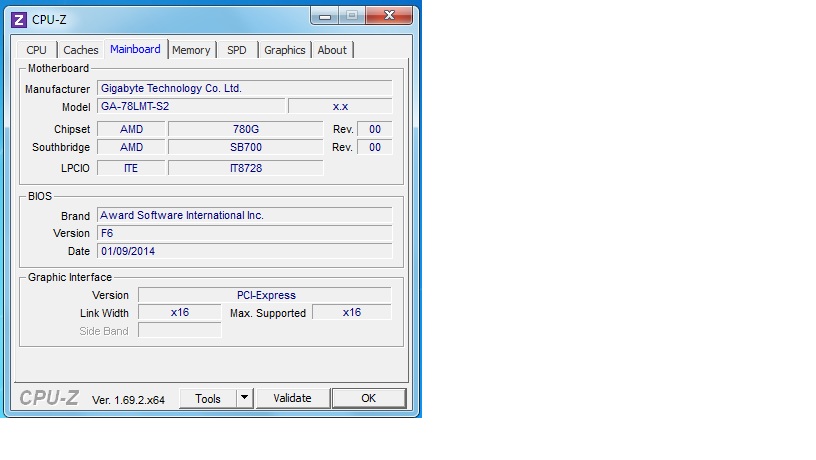Select the Mainboard tab

coord(135,49)
